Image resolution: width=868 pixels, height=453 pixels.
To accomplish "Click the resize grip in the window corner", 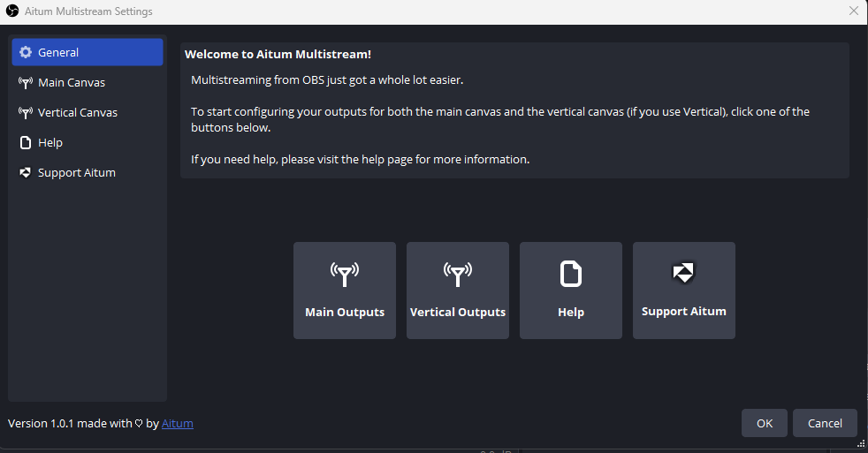I will [861, 443].
